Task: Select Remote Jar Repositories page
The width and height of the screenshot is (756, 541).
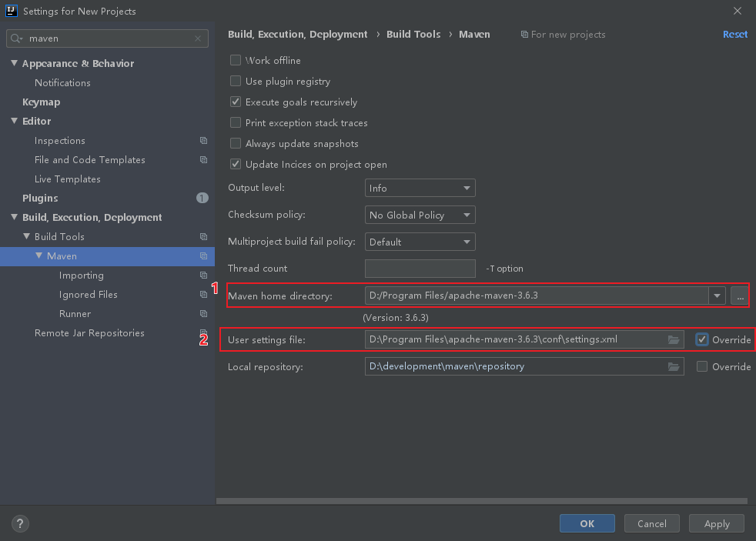Action: pyautogui.click(x=89, y=333)
